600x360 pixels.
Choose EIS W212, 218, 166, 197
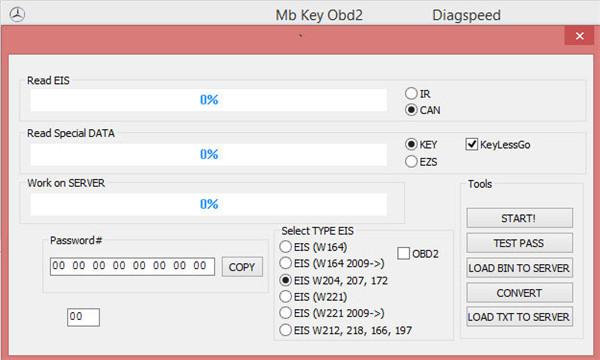285,330
